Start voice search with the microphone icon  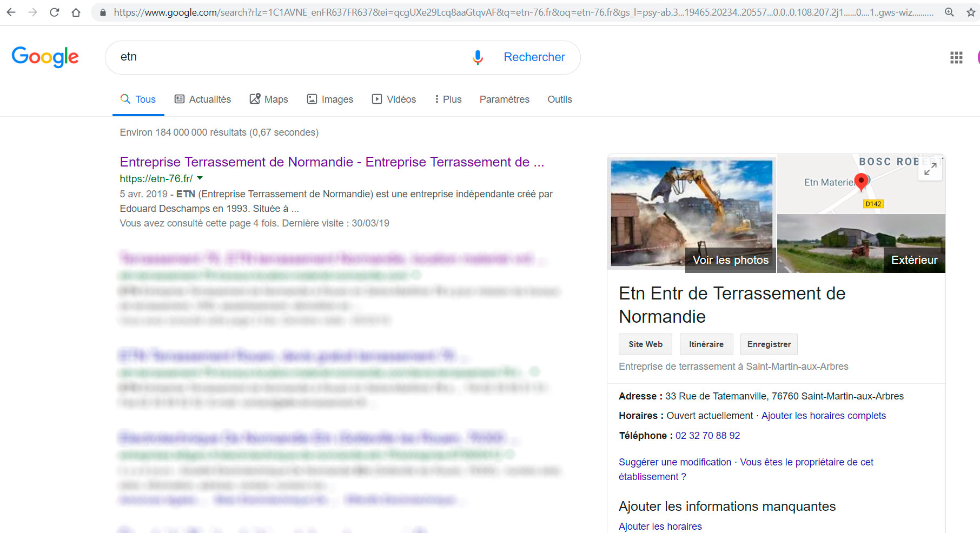point(478,57)
